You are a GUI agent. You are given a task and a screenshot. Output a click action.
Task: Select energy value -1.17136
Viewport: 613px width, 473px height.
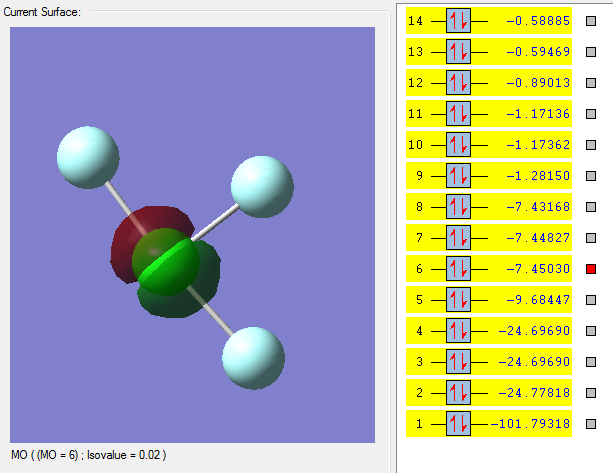coord(538,113)
